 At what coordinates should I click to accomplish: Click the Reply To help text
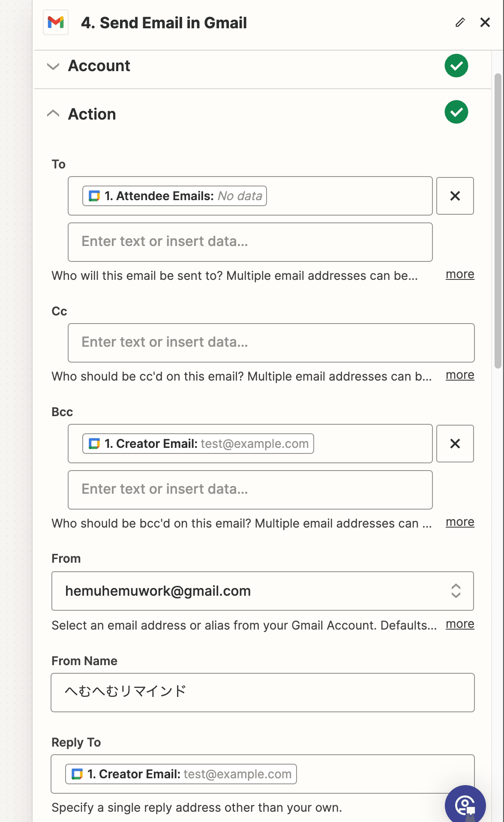pos(197,807)
